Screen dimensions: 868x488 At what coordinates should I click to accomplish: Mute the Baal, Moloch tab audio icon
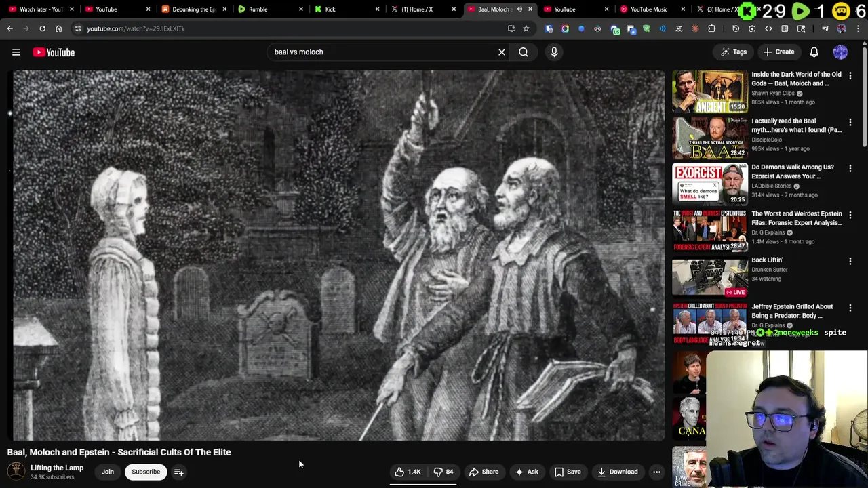[519, 9]
